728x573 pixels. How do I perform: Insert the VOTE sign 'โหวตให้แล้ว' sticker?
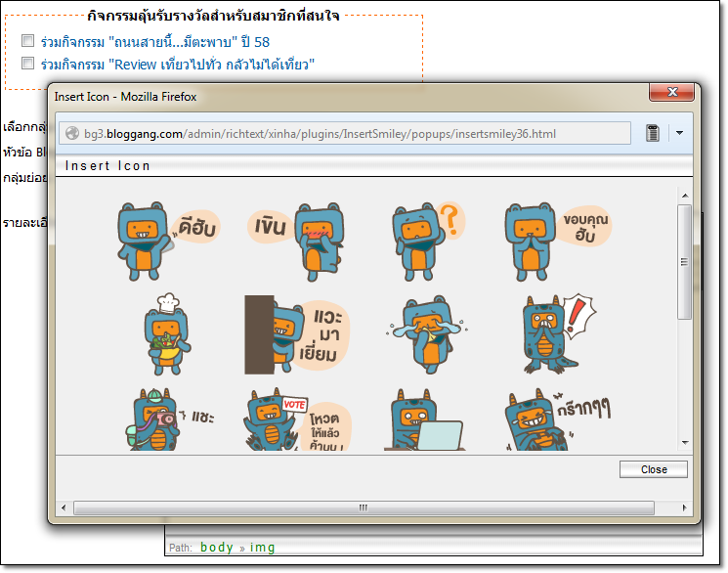pos(297,419)
